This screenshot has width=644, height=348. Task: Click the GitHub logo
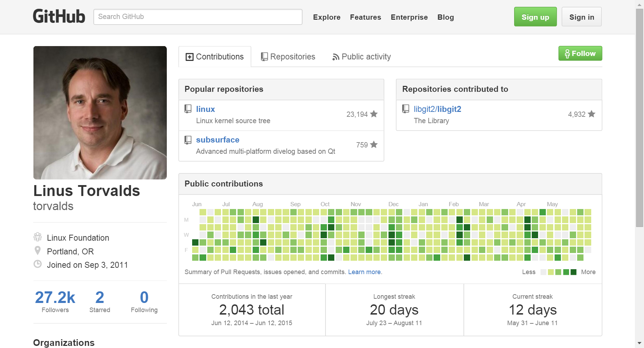(x=59, y=17)
